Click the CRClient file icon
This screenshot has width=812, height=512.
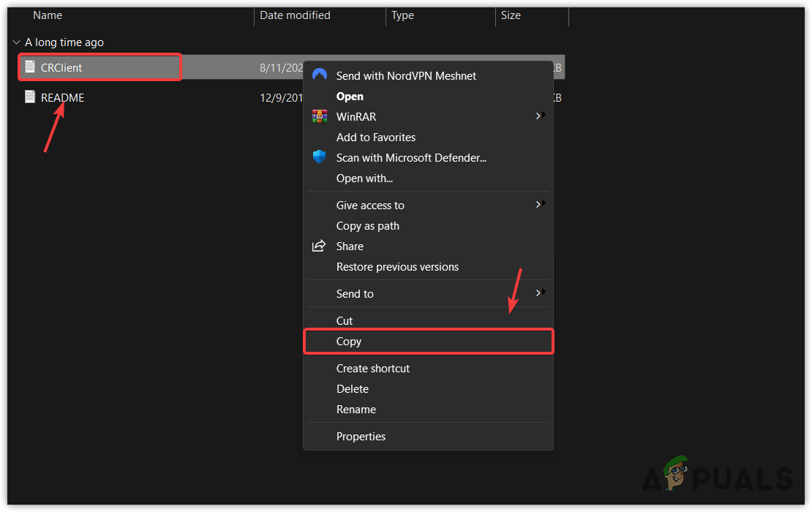[30, 67]
